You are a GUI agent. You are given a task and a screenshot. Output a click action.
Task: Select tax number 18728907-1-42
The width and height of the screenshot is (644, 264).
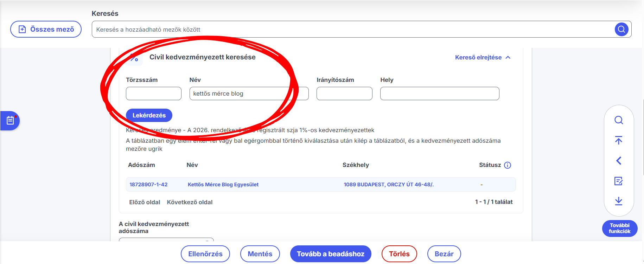(x=148, y=185)
